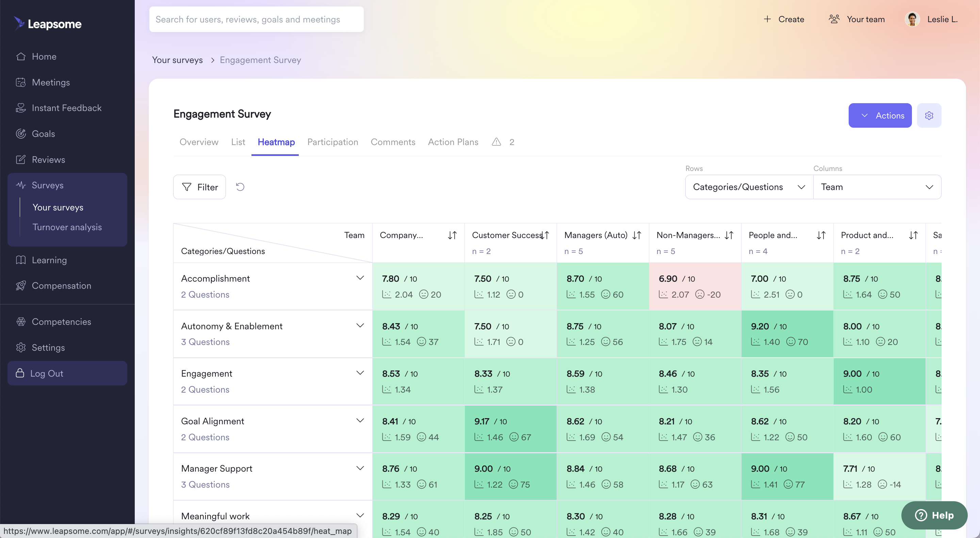
Task: Open the Help chat widget
Action: coord(934,515)
